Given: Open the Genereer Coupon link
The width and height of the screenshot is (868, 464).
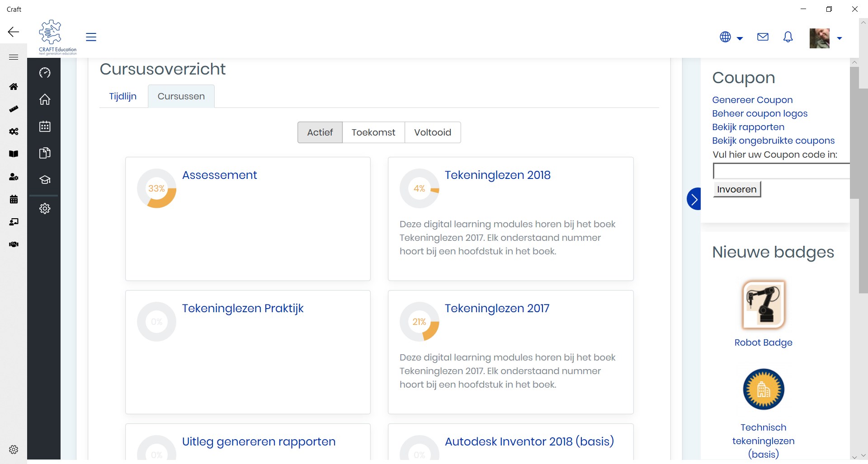Looking at the screenshot, I should click(752, 100).
